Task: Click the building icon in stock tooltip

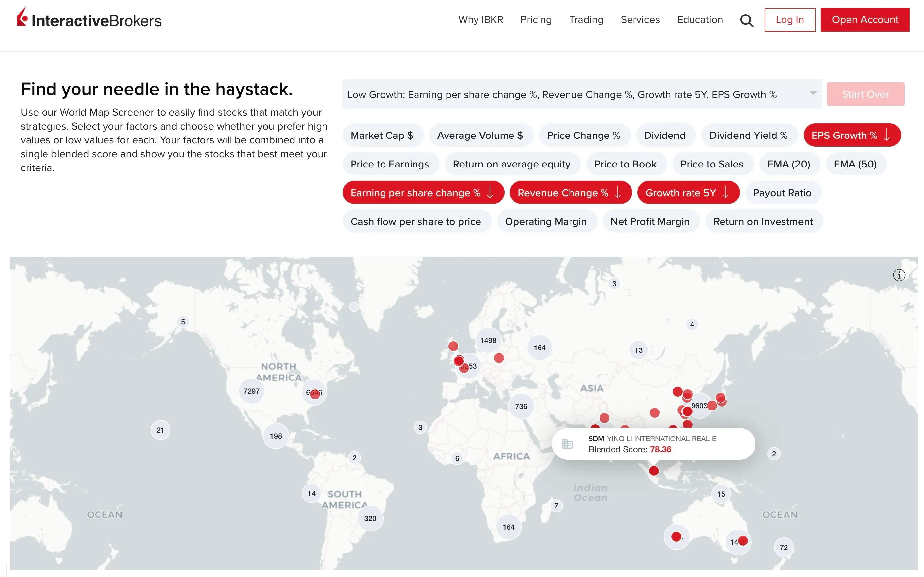Action: (567, 444)
